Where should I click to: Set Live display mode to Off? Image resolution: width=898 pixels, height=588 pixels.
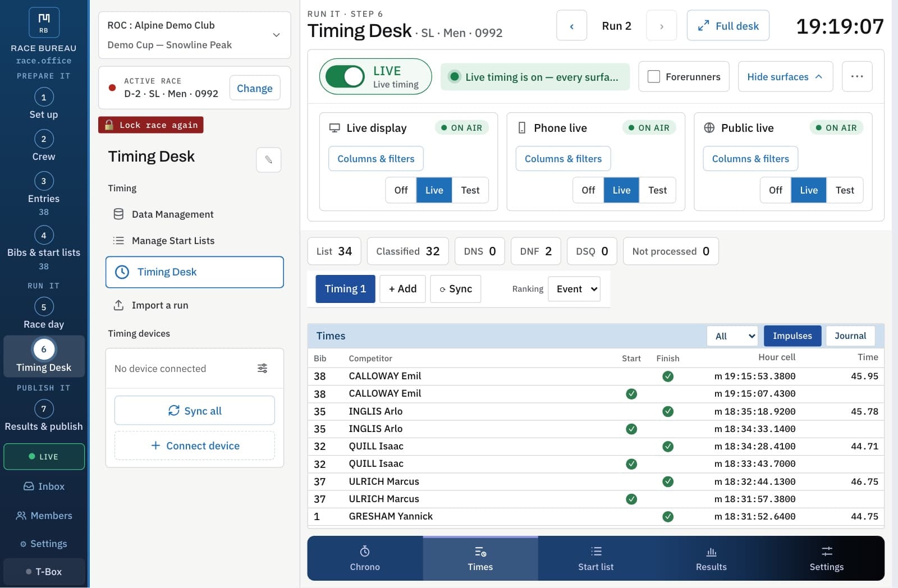click(401, 190)
